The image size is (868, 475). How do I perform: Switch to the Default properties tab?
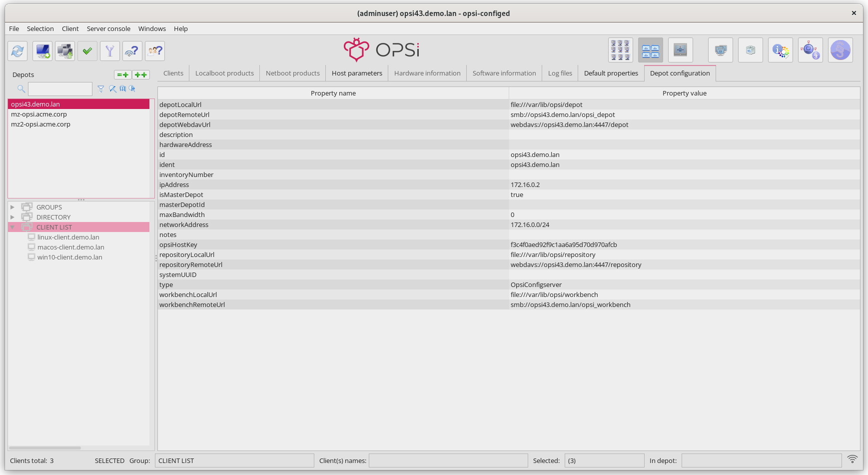(611, 73)
